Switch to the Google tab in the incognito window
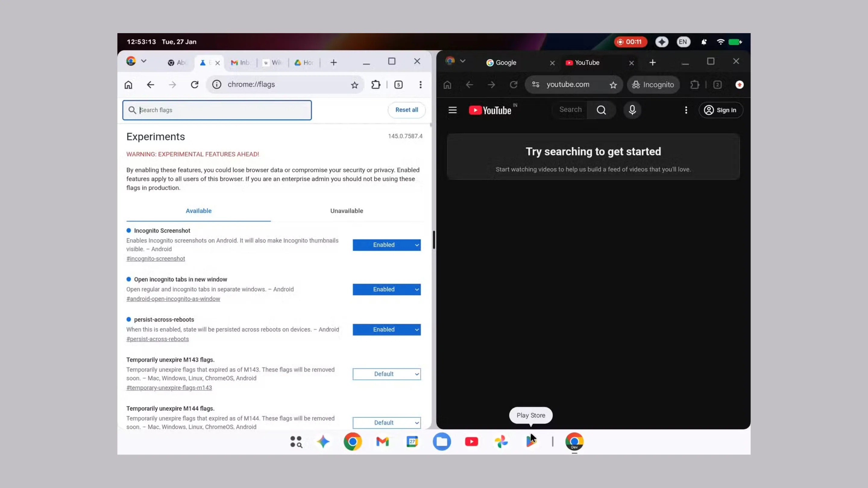Screen dimensions: 868x488 505,63
